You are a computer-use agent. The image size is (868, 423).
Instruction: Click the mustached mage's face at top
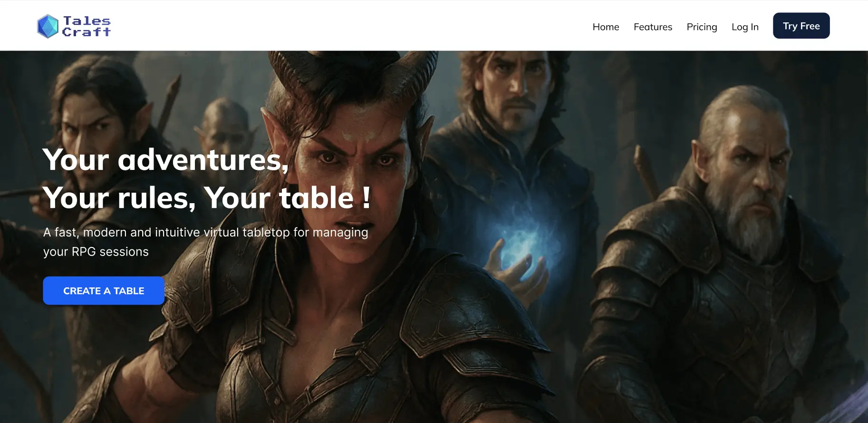click(x=516, y=88)
